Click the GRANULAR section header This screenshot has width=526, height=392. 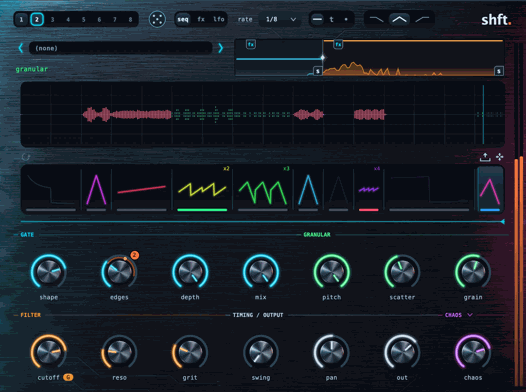pos(317,235)
